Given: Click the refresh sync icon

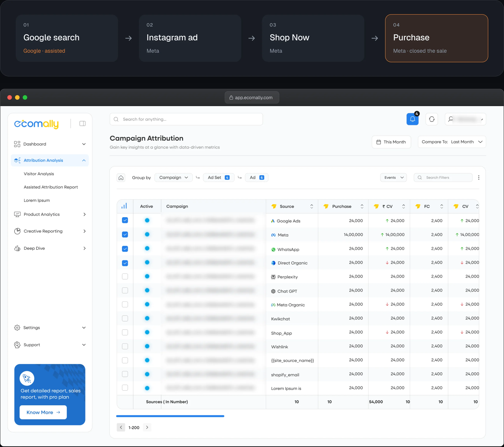Looking at the screenshot, I should tap(432, 119).
